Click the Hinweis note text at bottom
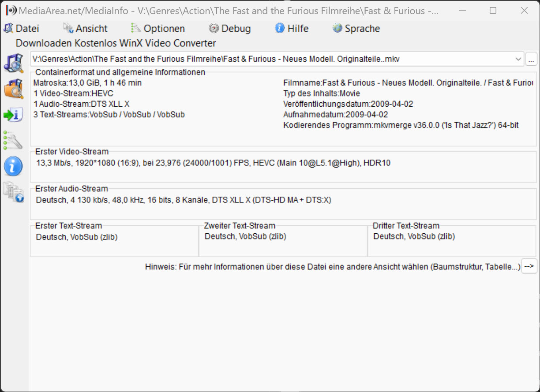 tap(333, 267)
